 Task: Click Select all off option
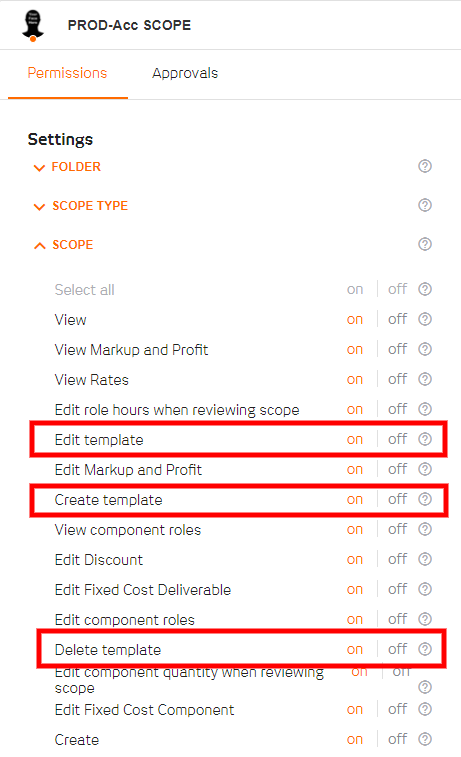coord(397,289)
